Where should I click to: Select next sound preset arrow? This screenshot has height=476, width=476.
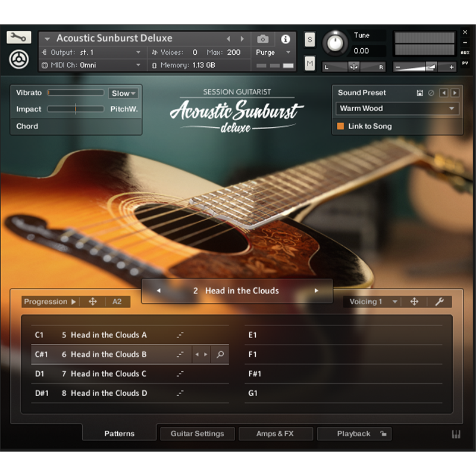(455, 93)
